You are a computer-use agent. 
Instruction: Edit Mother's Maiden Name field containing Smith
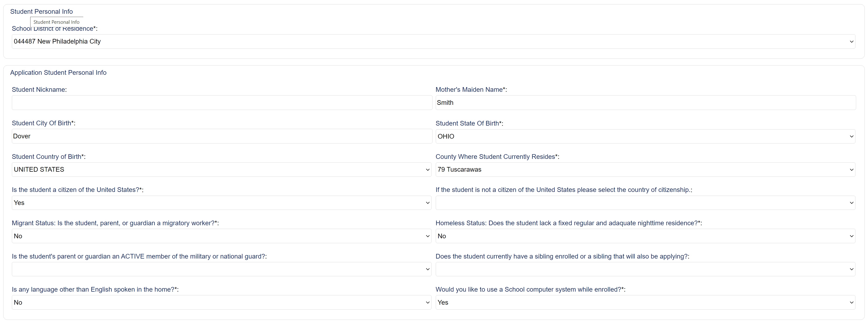click(646, 102)
